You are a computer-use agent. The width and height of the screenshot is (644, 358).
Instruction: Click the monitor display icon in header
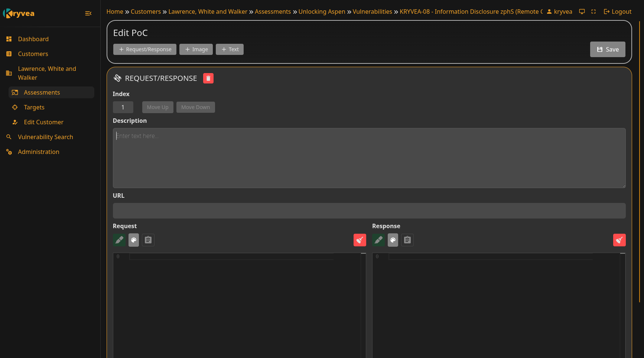582,12
